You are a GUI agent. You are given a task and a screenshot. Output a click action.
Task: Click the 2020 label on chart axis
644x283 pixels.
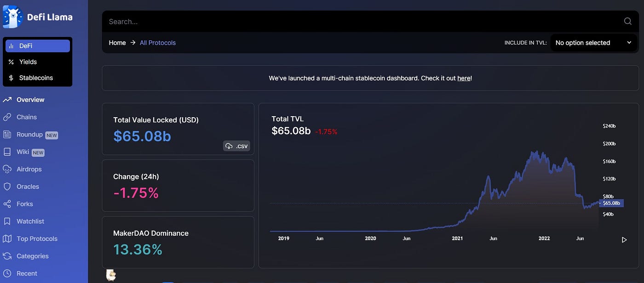(370, 238)
